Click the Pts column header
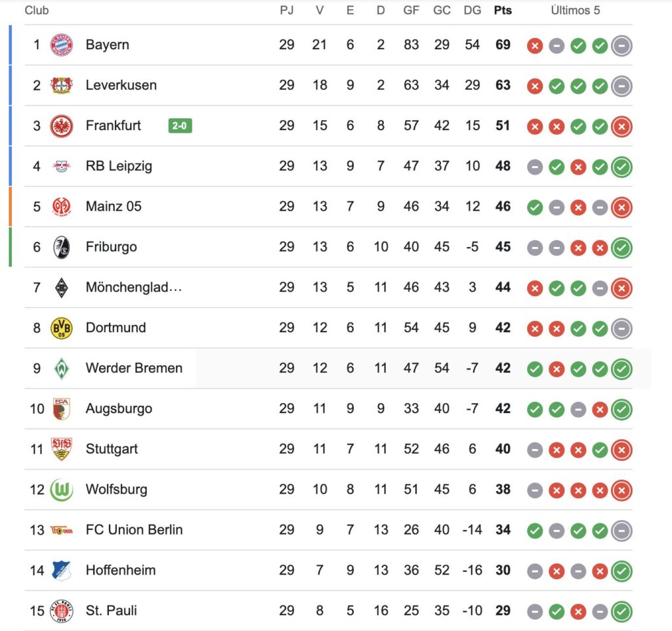 tap(503, 11)
